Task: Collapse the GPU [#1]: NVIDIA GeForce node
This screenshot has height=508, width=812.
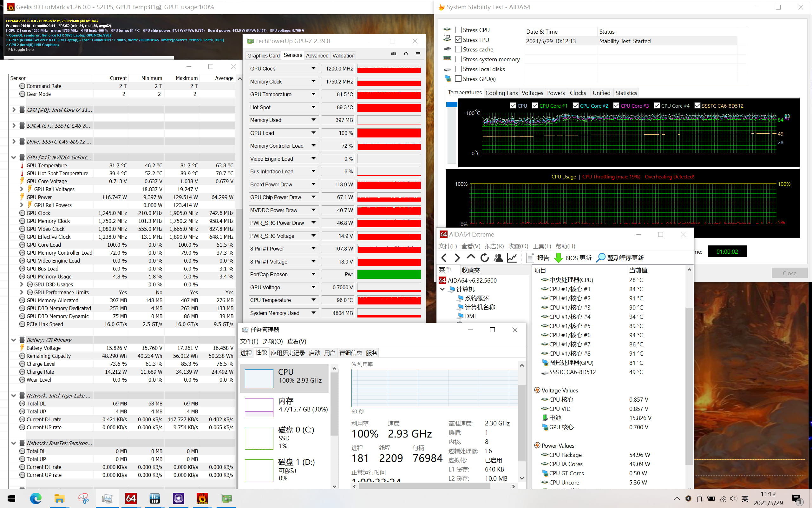Action: [x=13, y=157]
